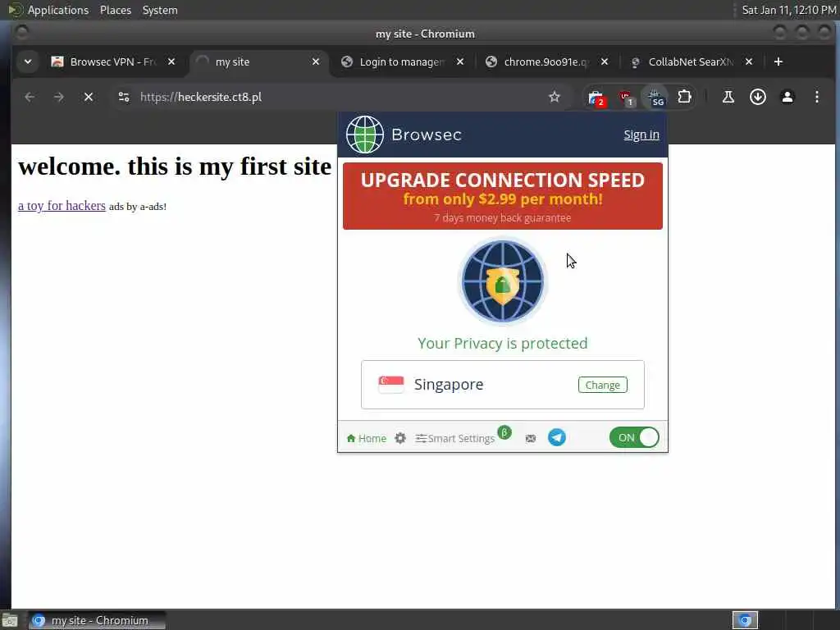Open the Places menu
840x630 pixels.
[x=115, y=10]
